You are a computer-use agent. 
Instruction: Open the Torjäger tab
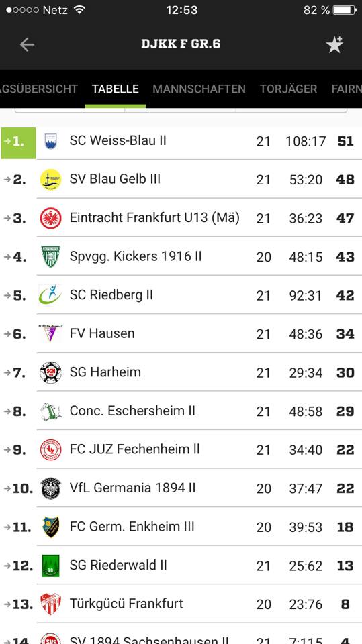tap(288, 89)
